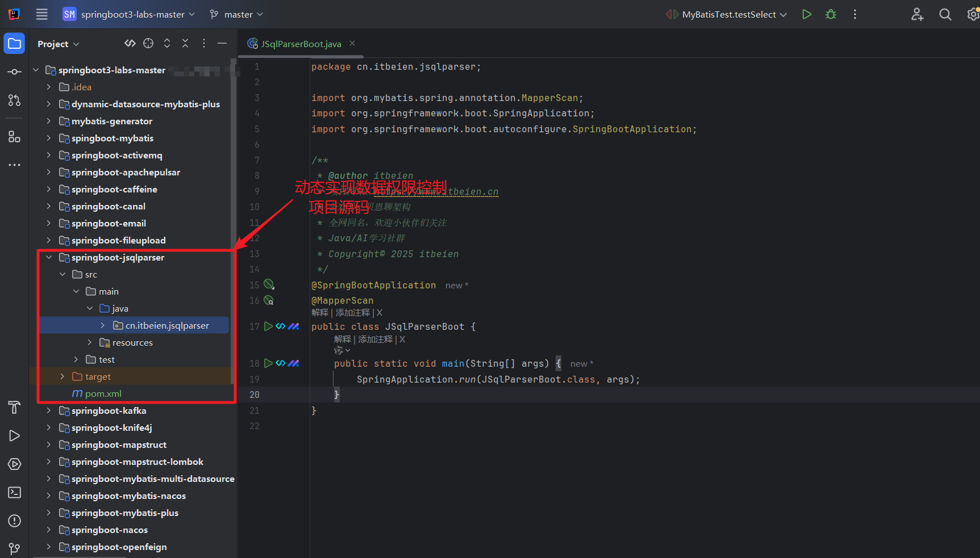Collapse the src folder
The image size is (980, 558).
point(62,275)
